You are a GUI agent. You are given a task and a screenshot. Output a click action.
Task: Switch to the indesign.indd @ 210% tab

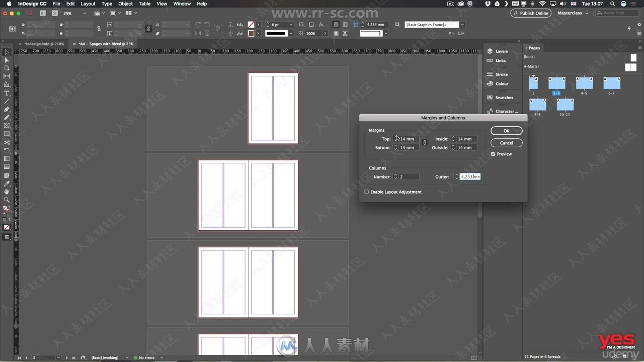[44, 44]
